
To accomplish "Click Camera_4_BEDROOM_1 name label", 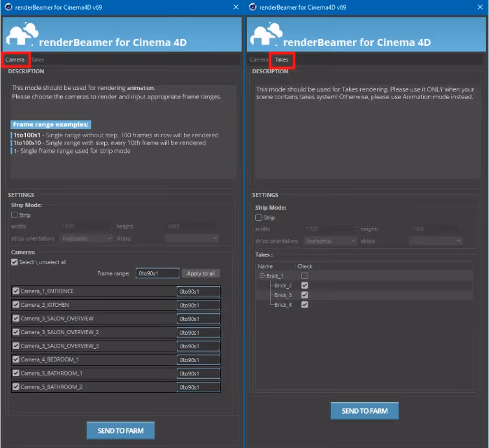I will (x=50, y=359).
